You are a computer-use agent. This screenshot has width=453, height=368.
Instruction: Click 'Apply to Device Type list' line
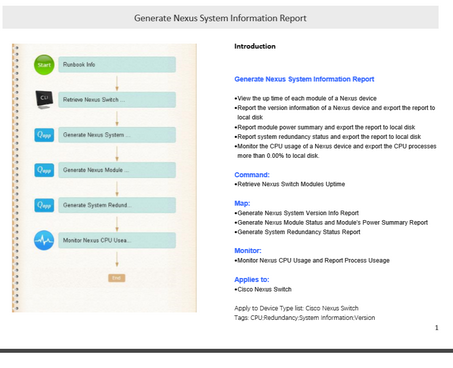[x=296, y=308]
